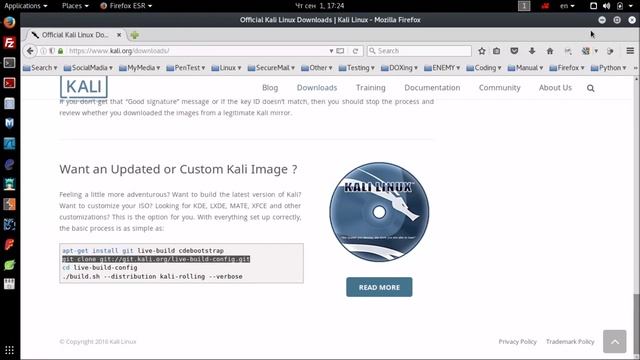Save page to Pocket
Screen dimensions: 640x360
(514, 51)
